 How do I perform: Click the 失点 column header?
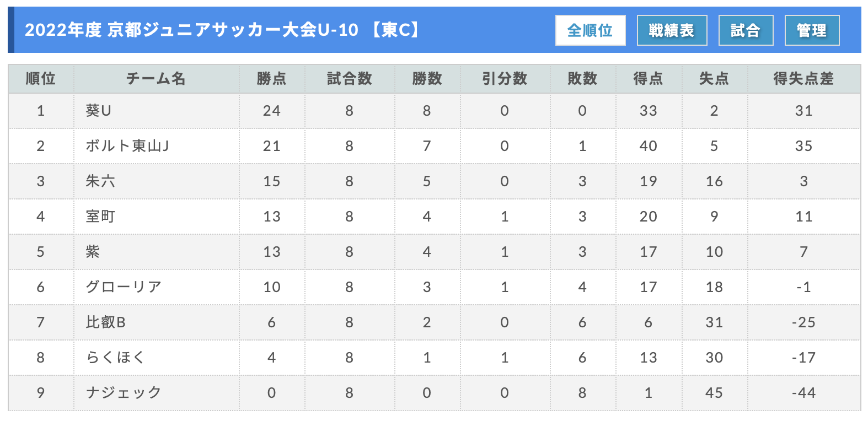pyautogui.click(x=714, y=79)
